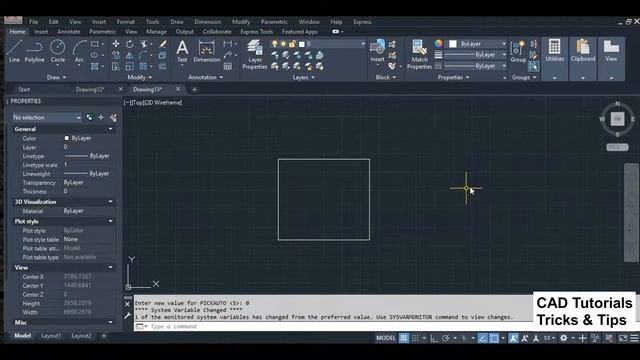This screenshot has height=360, width=640.
Task: Activate the Circle tool
Action: [x=58, y=51]
